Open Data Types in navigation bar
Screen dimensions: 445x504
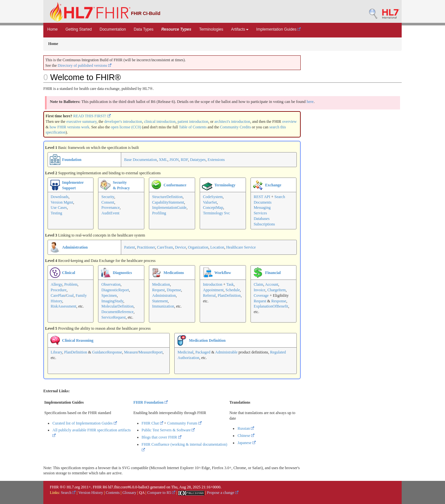143,29
